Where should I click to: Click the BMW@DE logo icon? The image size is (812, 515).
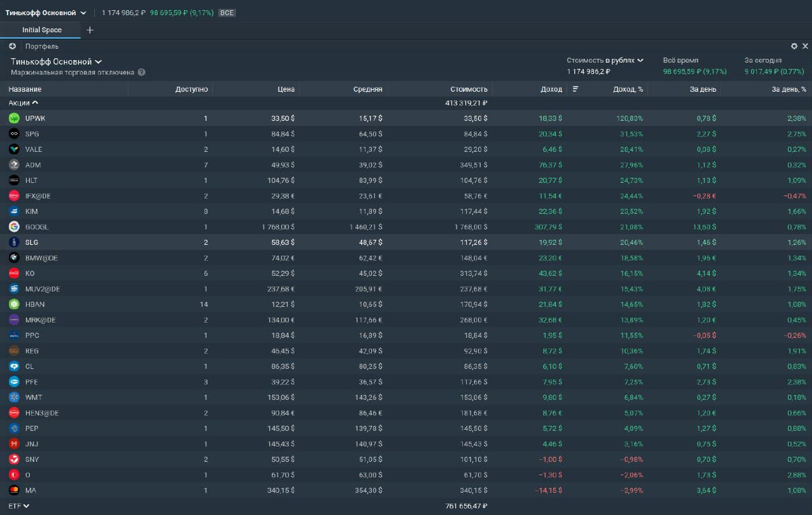tap(14, 257)
